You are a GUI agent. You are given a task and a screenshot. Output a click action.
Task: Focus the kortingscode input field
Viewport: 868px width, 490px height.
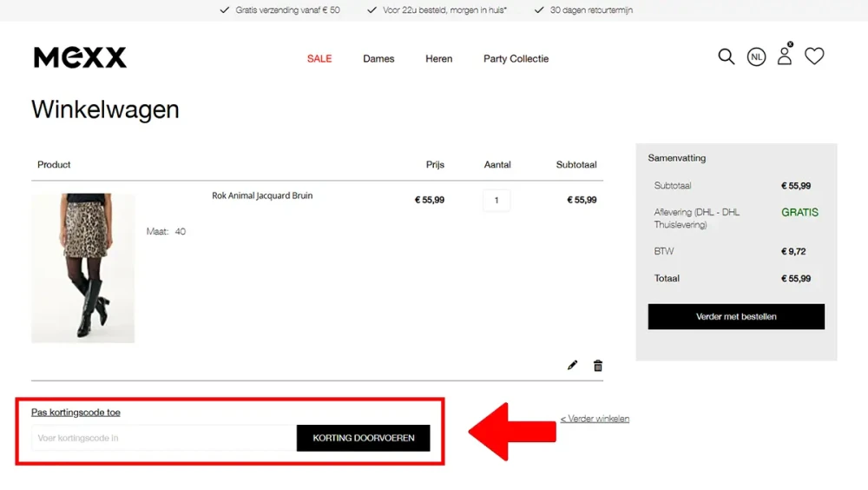(x=164, y=438)
